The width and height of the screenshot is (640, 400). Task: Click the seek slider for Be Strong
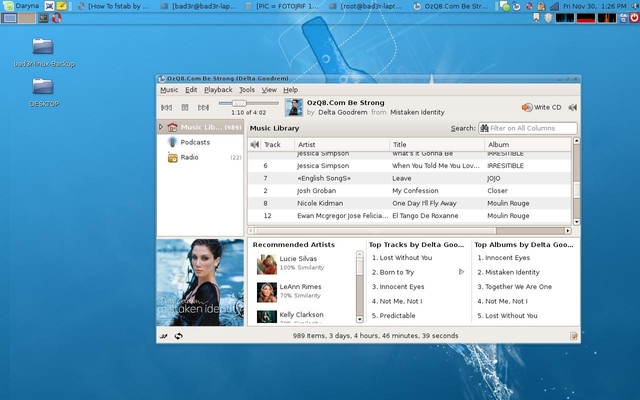tap(249, 103)
